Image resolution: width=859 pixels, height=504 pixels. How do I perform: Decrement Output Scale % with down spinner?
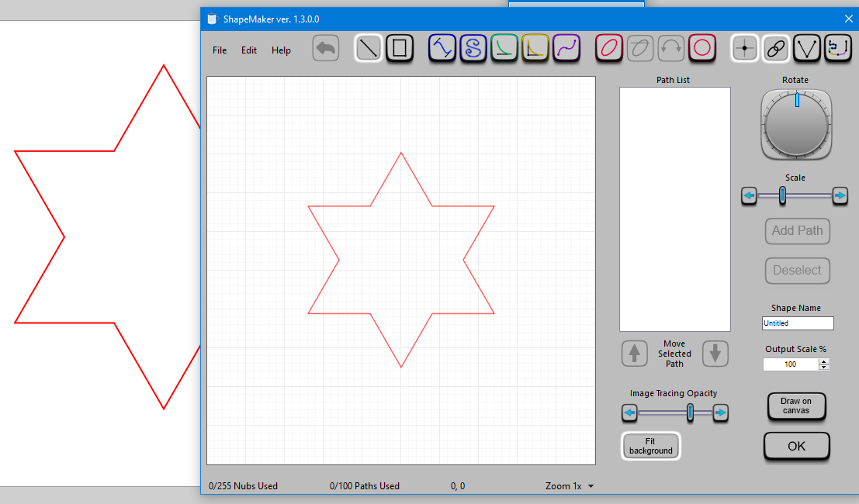824,368
